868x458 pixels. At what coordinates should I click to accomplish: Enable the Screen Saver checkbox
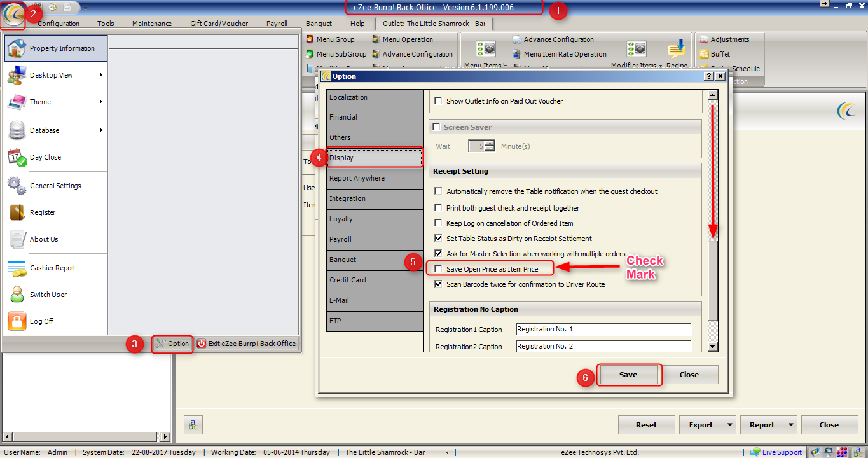coord(436,127)
